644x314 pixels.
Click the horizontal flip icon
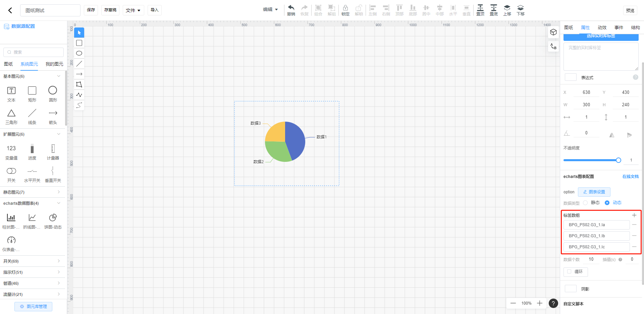pos(612,135)
